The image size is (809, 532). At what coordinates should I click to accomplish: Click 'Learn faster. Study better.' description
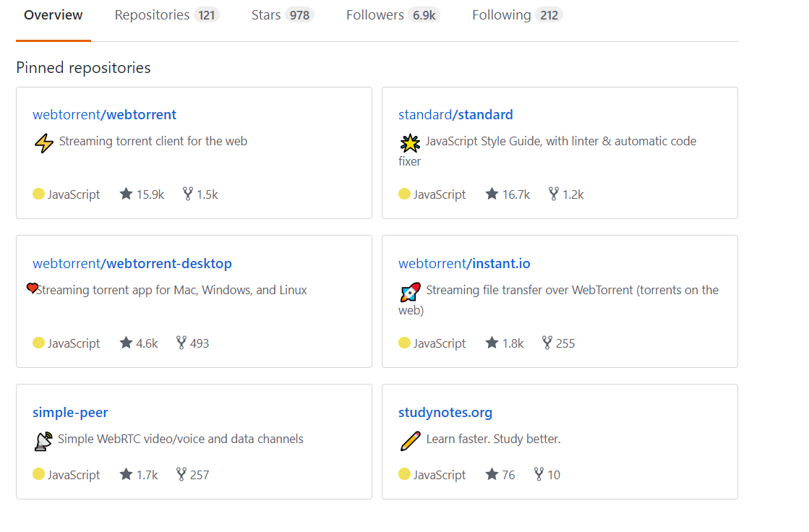click(493, 439)
